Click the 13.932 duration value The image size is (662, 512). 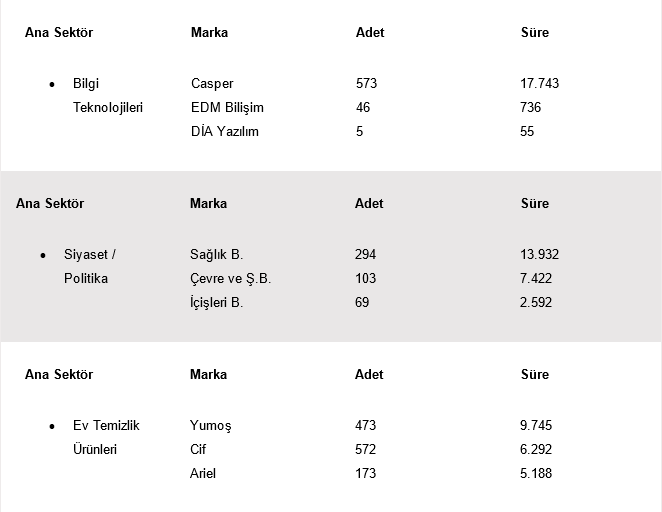(x=539, y=254)
